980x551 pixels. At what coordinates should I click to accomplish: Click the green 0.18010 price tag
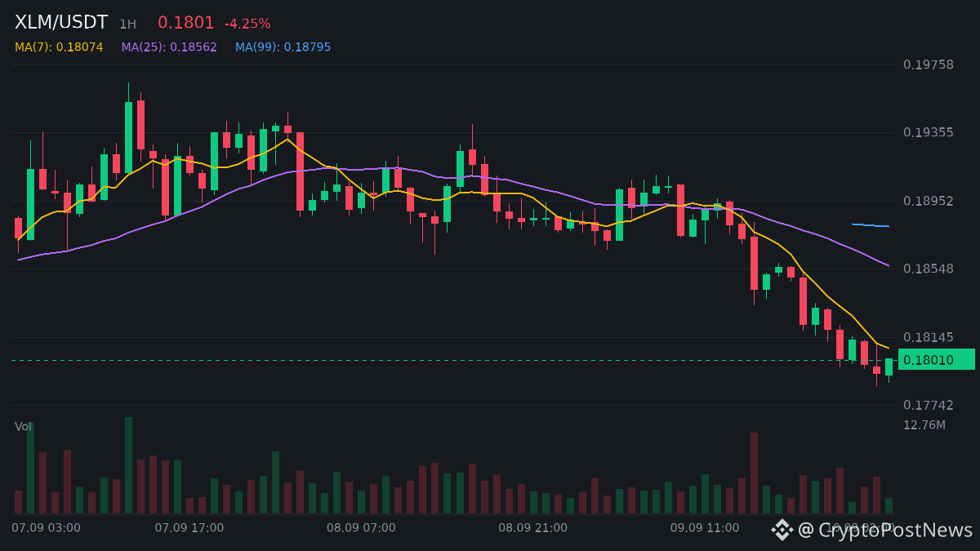[936, 359]
